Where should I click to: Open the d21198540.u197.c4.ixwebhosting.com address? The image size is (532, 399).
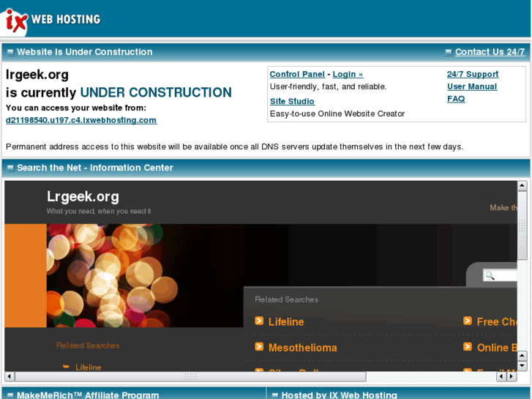81,120
